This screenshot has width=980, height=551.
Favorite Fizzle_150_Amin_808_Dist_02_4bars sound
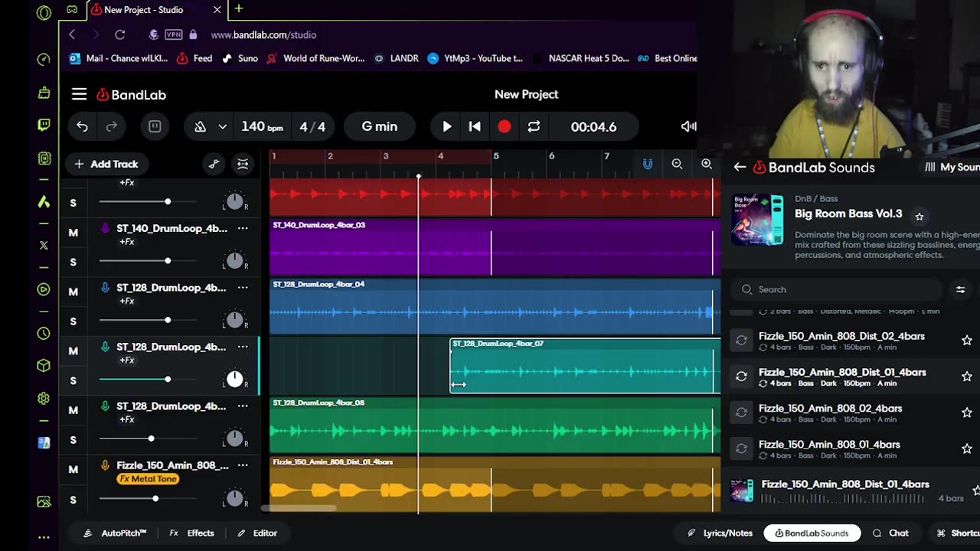[967, 340]
